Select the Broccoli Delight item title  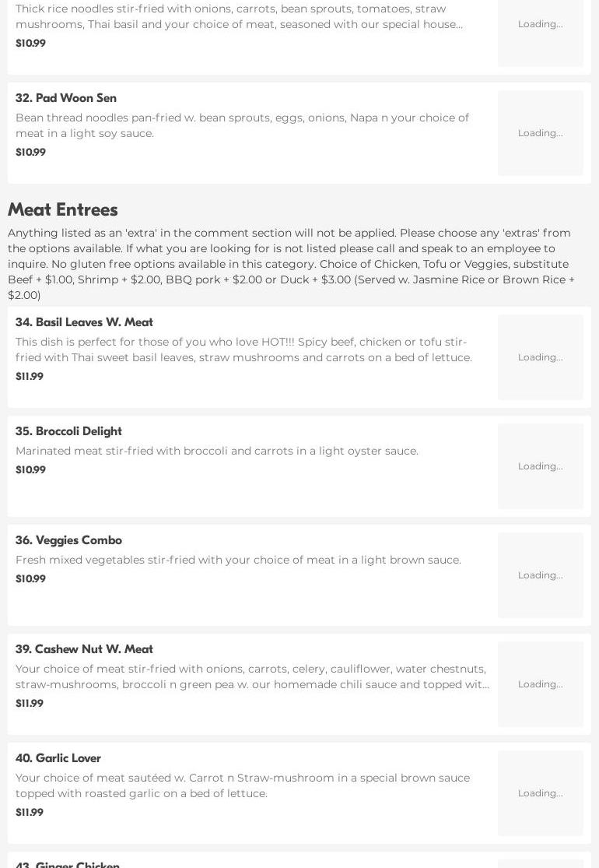pyautogui.click(x=68, y=431)
